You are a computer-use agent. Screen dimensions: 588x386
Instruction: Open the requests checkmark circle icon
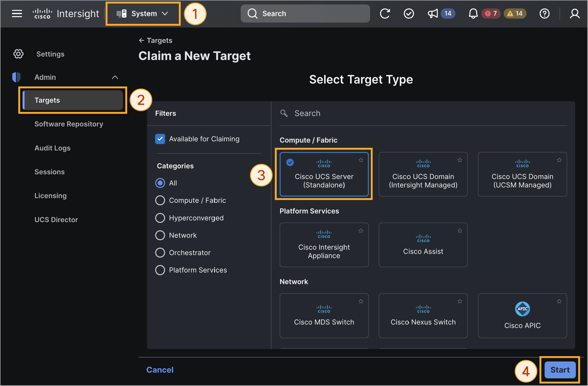coord(409,14)
